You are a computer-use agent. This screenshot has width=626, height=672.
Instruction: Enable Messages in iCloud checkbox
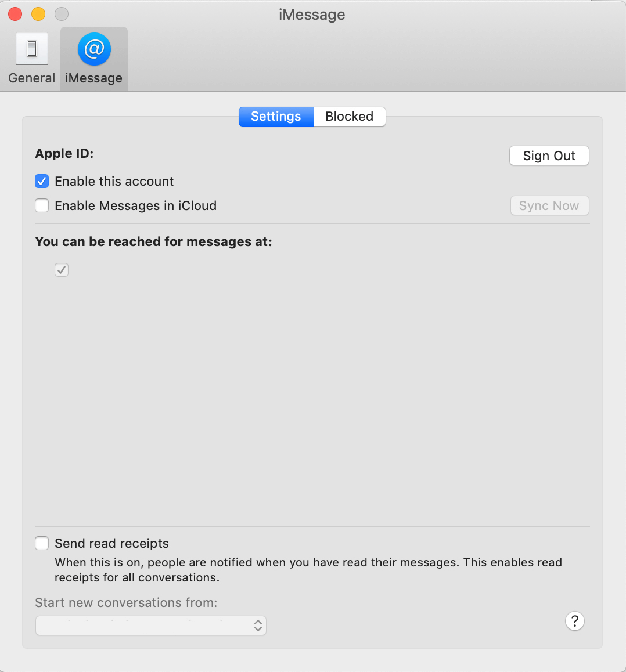click(42, 205)
